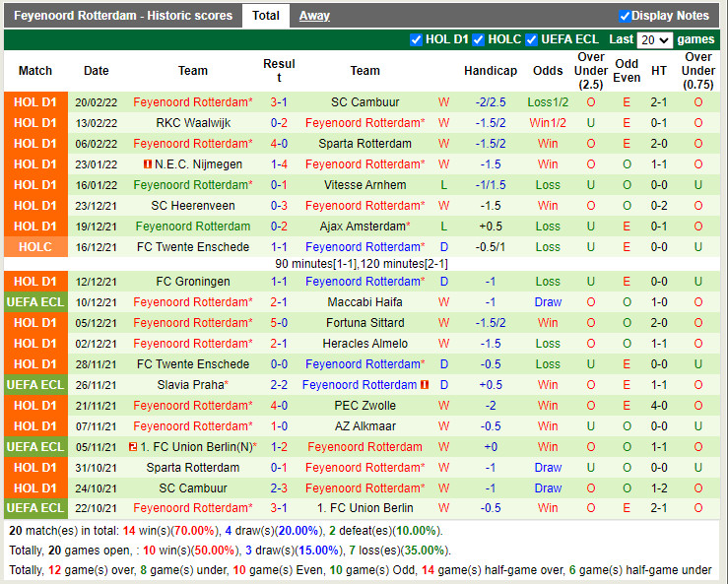The image size is (728, 584).
Task: Toggle the Display Notes checkbox
Action: point(625,16)
